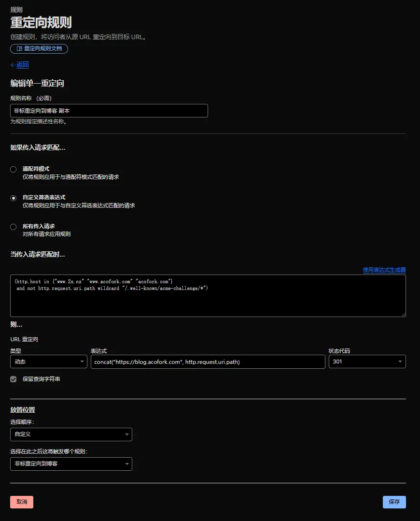Click the caret arrow of the 301 status box
Viewport: 420px width, 521px height.
tap(400, 362)
